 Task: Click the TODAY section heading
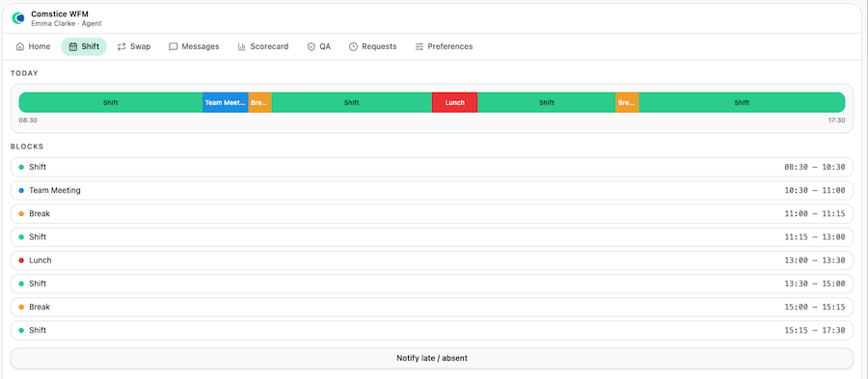pos(24,73)
